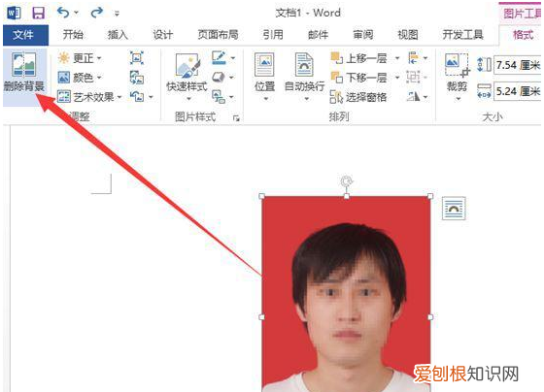Open Artistic Effects (艺术效果) gallery
The width and height of the screenshot is (544, 392).
(89, 97)
